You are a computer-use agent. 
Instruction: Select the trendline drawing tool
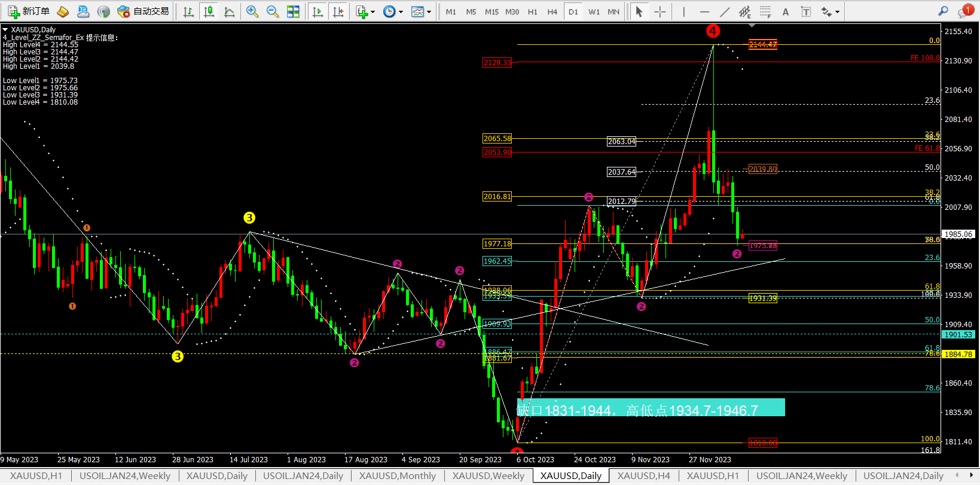click(x=724, y=11)
